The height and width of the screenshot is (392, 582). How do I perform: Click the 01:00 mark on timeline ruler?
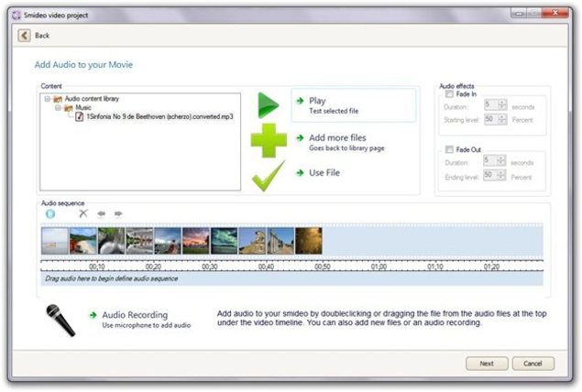(x=379, y=267)
